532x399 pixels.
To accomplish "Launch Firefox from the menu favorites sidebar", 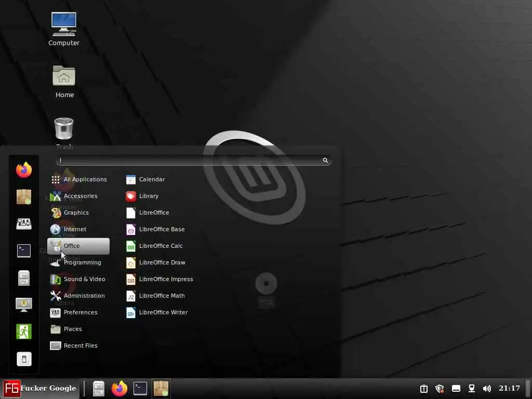I will (x=24, y=170).
